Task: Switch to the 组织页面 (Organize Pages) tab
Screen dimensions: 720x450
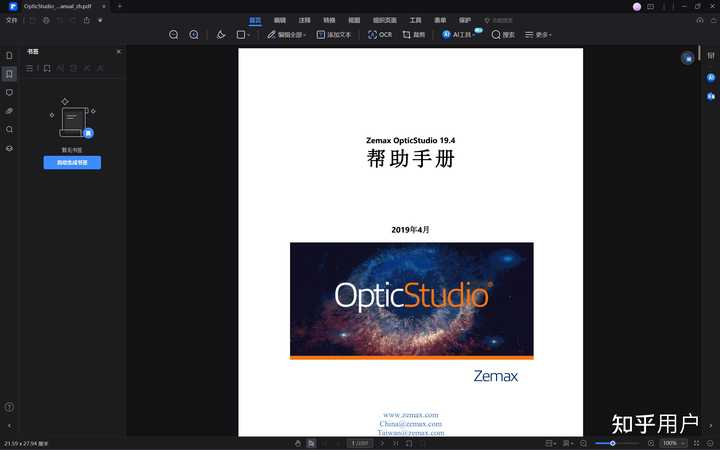Action: [x=385, y=20]
